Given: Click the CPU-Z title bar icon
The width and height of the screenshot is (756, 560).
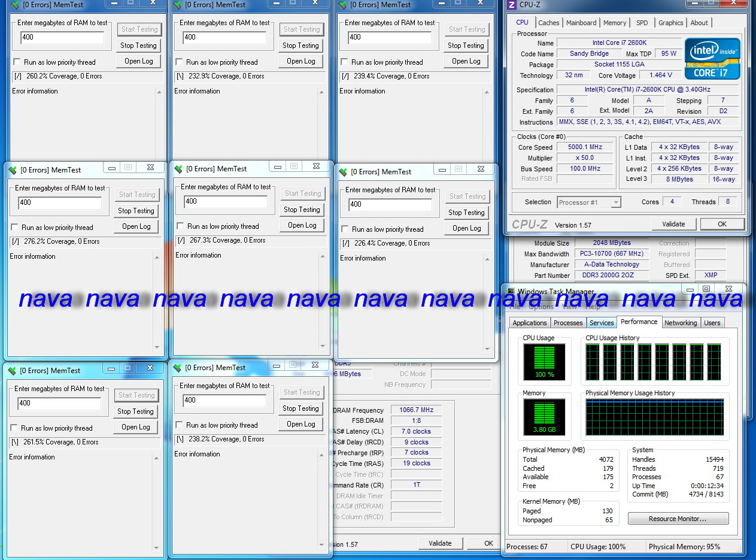Looking at the screenshot, I should [x=511, y=5].
